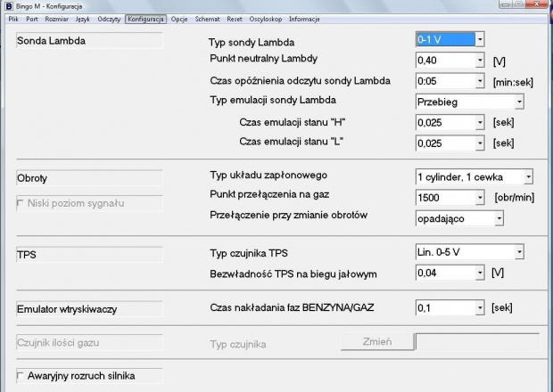Open the Typ czujnika TPS dropdown
553x392 pixels.
pyautogui.click(x=518, y=252)
